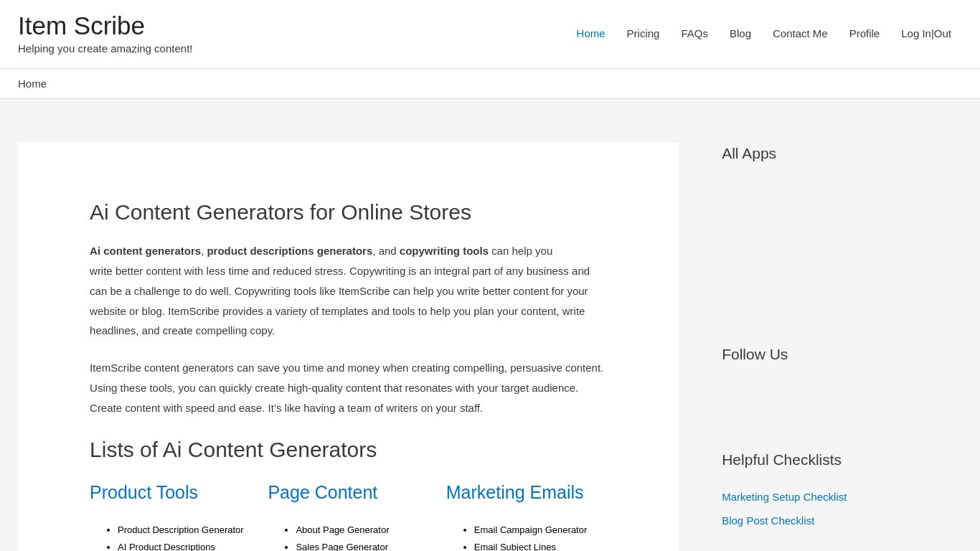The image size is (980, 551).
Task: Open AI Product Descriptions link
Action: point(166,547)
